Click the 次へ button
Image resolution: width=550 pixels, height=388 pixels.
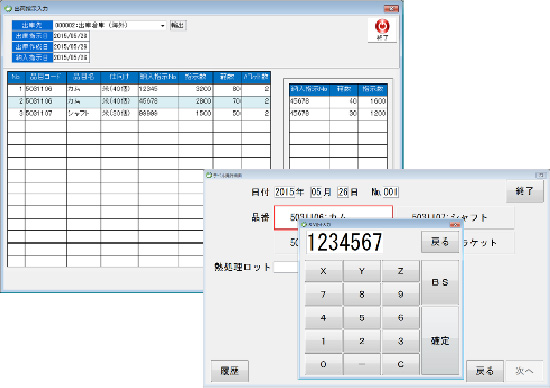tap(524, 371)
